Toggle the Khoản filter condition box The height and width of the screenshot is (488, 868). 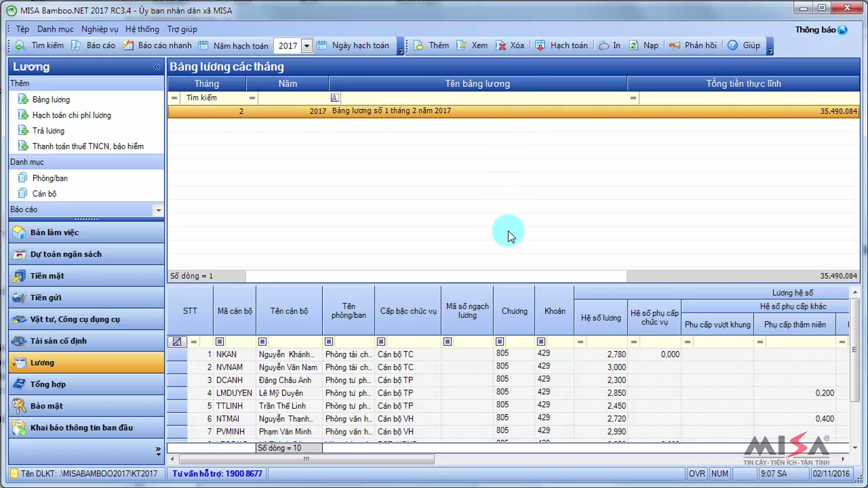click(541, 342)
